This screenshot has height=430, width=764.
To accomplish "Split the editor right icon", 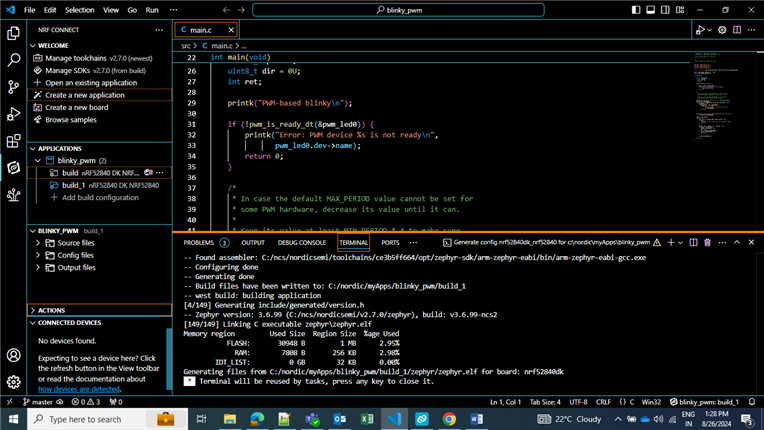I will 737,30.
